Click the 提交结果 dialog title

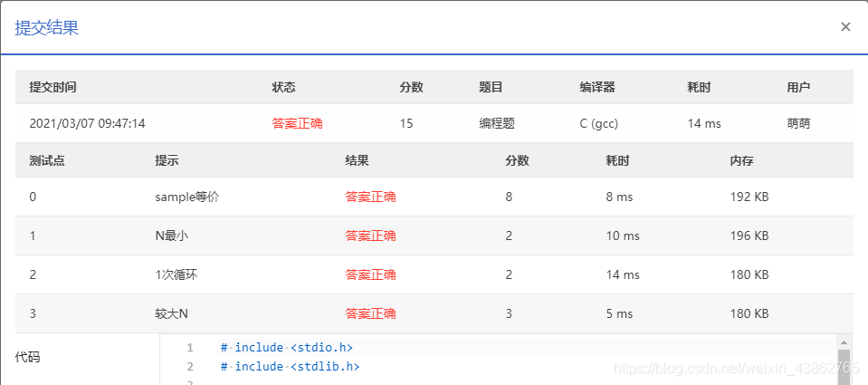point(47,28)
